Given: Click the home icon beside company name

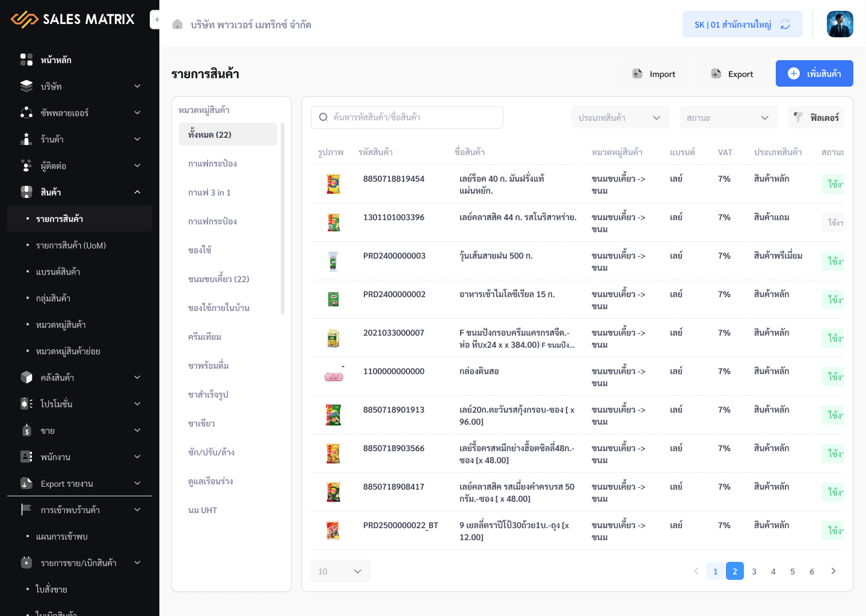Looking at the screenshot, I should 177,25.
